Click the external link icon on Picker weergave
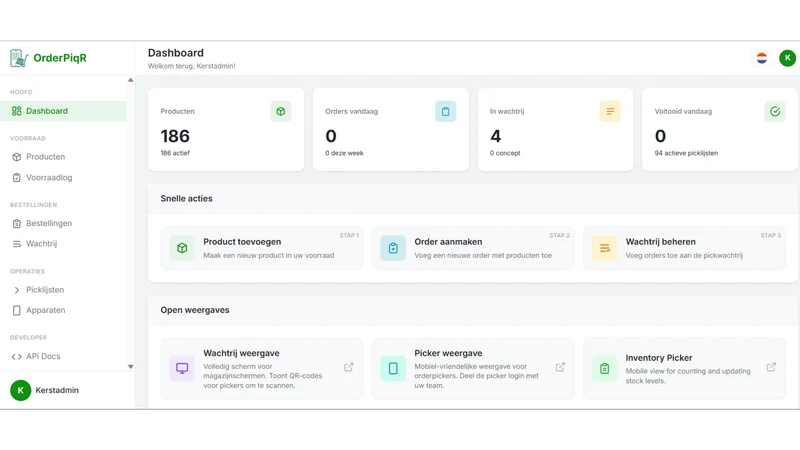Screen dimensions: 800x450 [x=560, y=367]
